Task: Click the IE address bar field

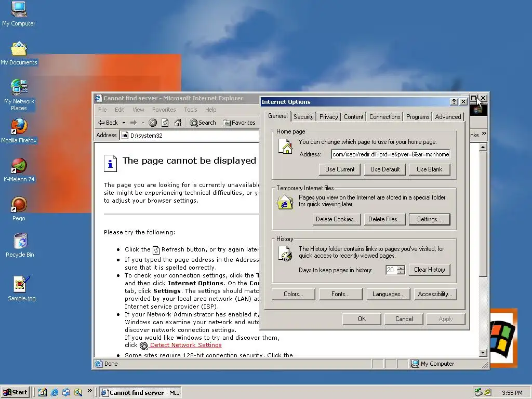Action: [x=190, y=136]
